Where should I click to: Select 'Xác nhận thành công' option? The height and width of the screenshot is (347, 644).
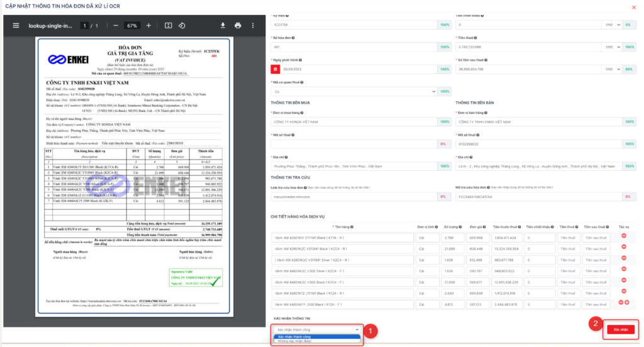point(317,337)
